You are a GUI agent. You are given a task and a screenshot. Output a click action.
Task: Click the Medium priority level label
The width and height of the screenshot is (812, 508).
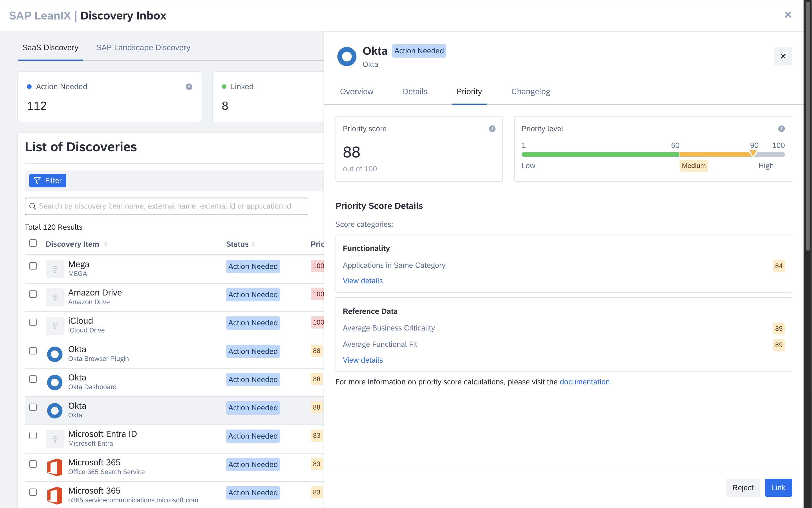(694, 166)
